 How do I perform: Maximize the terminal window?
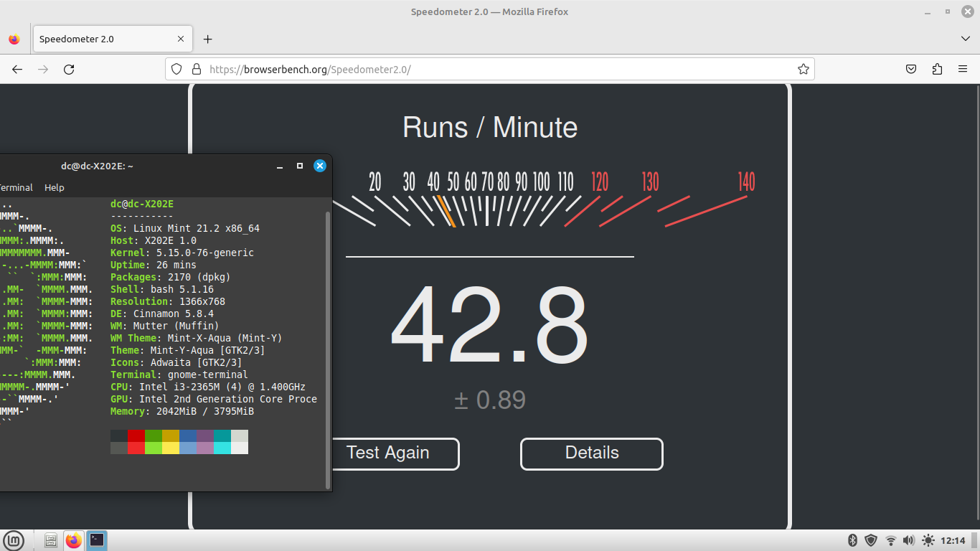tap(300, 166)
